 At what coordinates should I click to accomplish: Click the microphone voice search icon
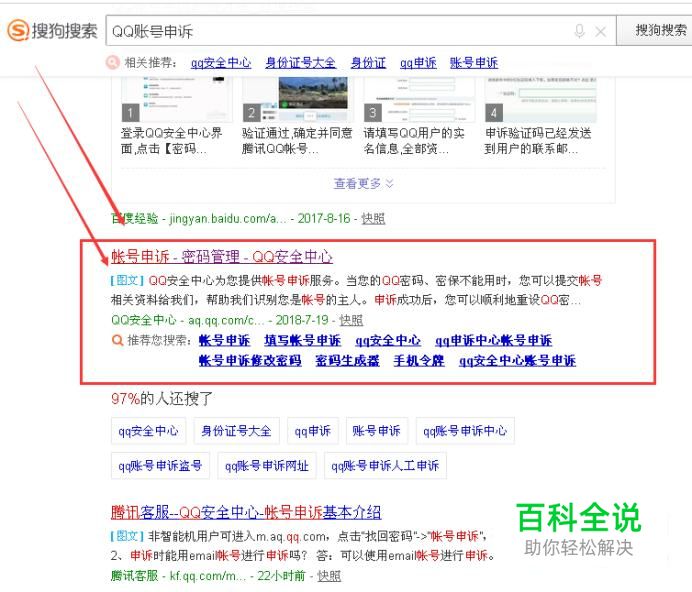click(579, 31)
